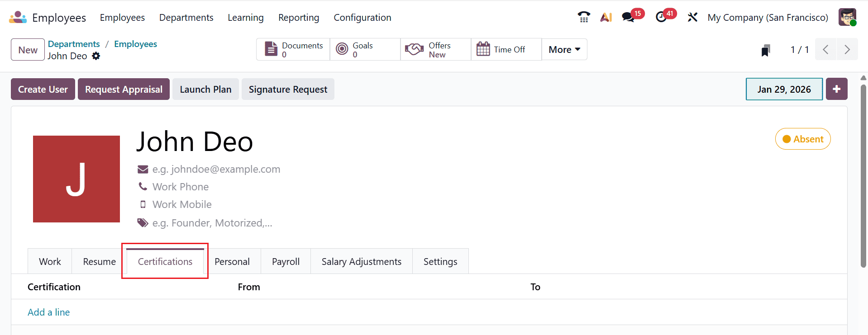Click the vertical scrollbar thumb
The width and height of the screenshot is (868, 335).
pyautogui.click(x=863, y=175)
